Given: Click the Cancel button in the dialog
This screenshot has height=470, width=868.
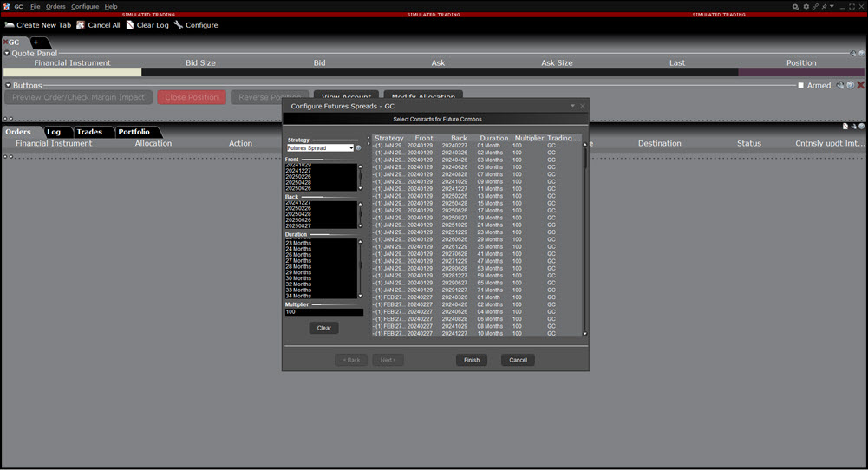Looking at the screenshot, I should [x=519, y=360].
